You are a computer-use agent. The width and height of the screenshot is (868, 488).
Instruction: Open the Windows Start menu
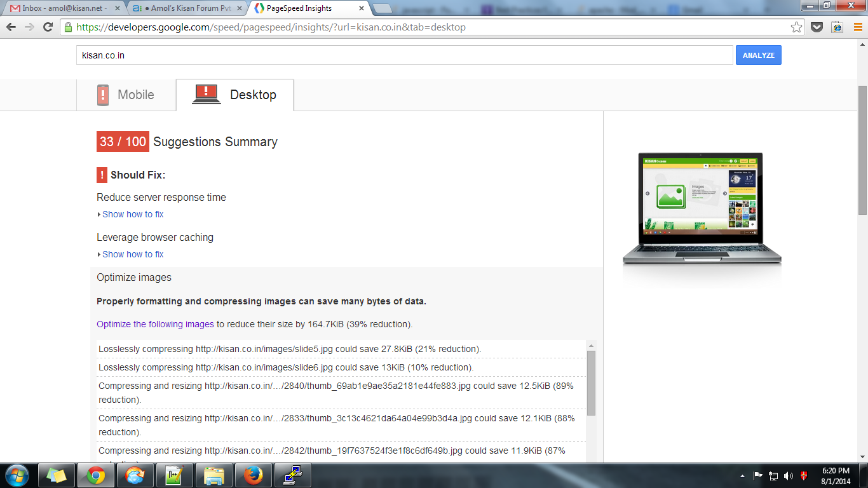coord(17,475)
